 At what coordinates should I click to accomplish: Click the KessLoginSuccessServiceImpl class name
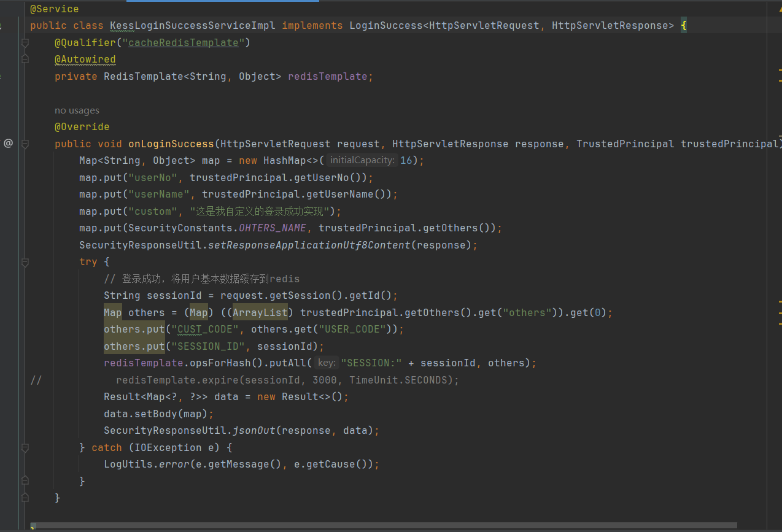193,26
